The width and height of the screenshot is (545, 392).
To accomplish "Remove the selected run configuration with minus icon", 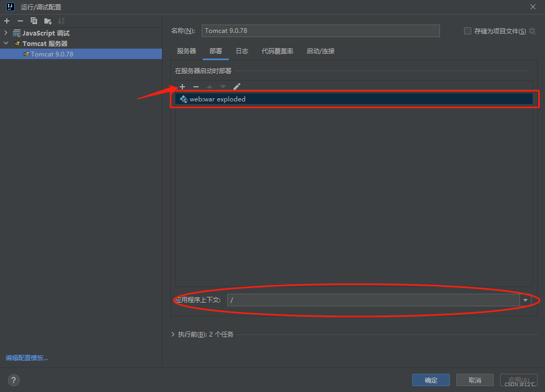I will click(x=20, y=21).
